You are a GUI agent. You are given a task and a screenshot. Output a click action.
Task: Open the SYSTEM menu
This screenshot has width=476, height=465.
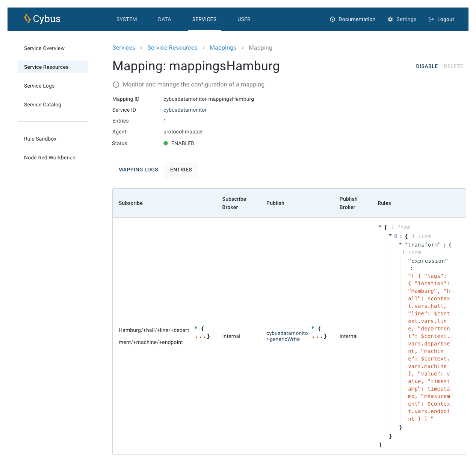[127, 19]
